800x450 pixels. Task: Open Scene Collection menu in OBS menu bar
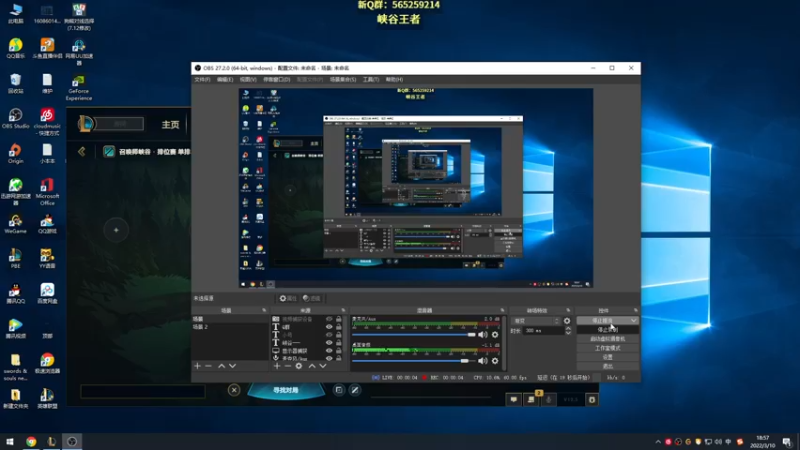click(x=343, y=80)
